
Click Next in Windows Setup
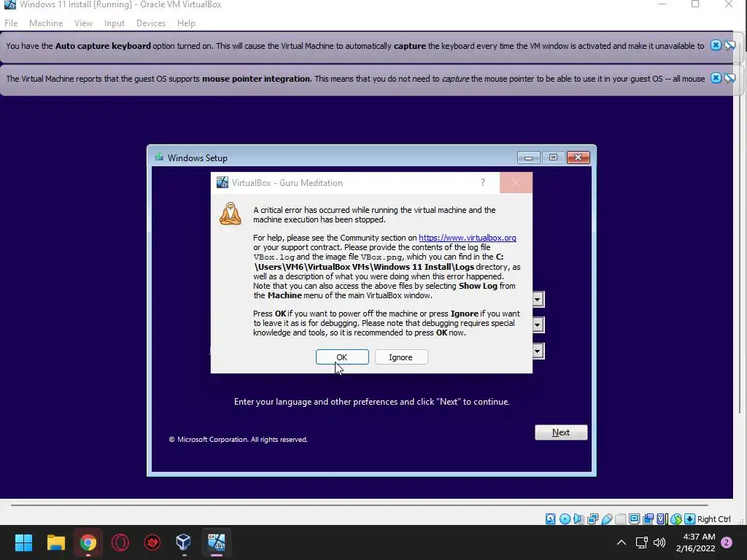561,432
